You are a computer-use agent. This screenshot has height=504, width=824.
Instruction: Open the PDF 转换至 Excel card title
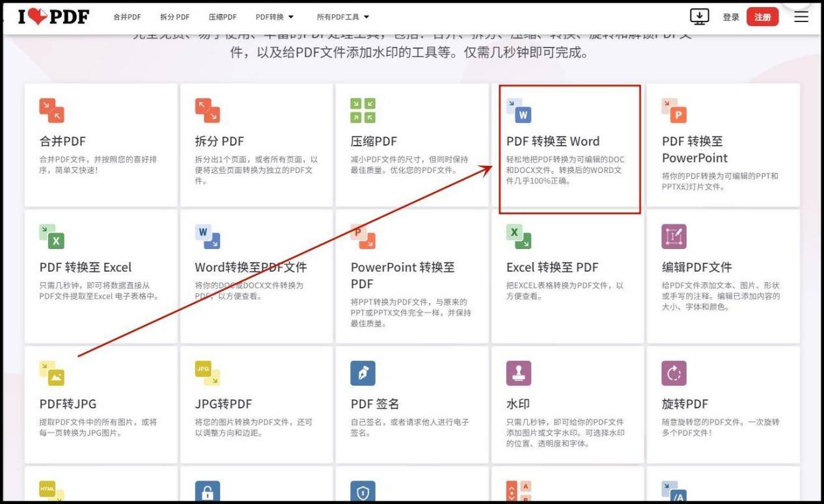click(x=85, y=267)
